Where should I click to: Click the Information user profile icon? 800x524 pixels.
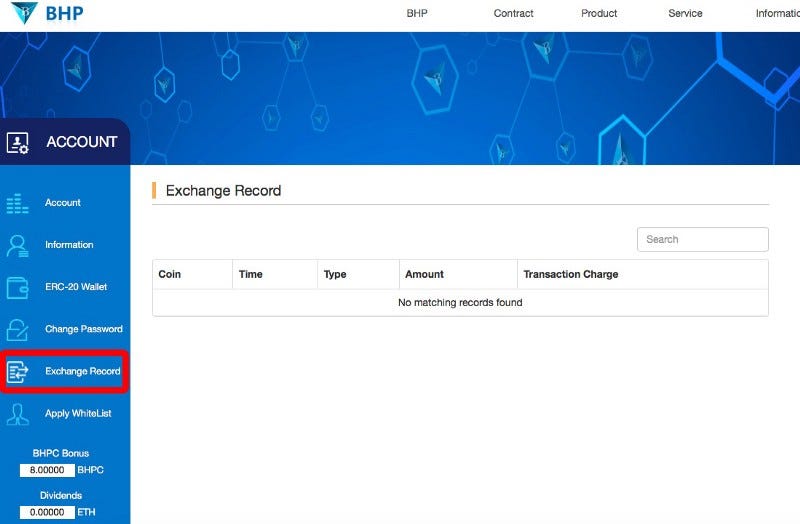point(17,245)
